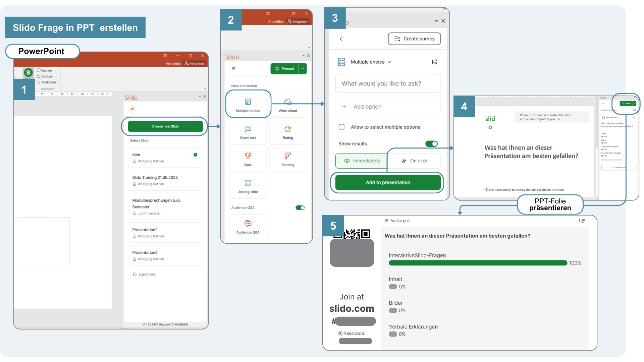This screenshot has width=644, height=362.
Task: Select the Präsentation1 entry
Action: [x=165, y=233]
